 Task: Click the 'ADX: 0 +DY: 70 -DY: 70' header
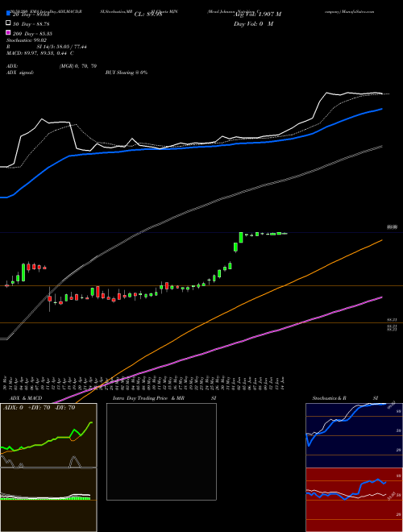[x=39, y=407]
